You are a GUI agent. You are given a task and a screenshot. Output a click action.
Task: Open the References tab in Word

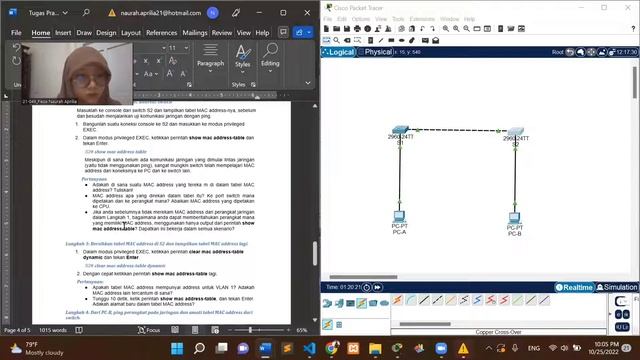(162, 33)
